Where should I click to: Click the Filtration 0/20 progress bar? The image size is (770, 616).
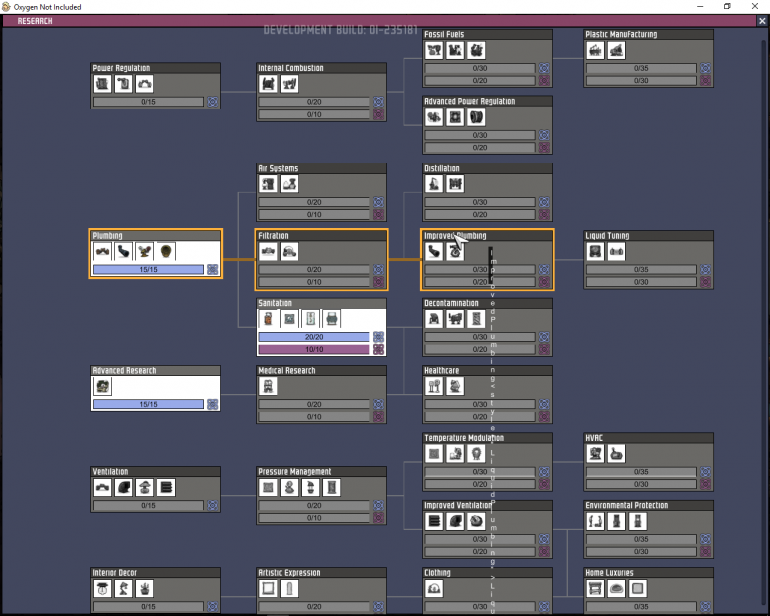coord(314,269)
